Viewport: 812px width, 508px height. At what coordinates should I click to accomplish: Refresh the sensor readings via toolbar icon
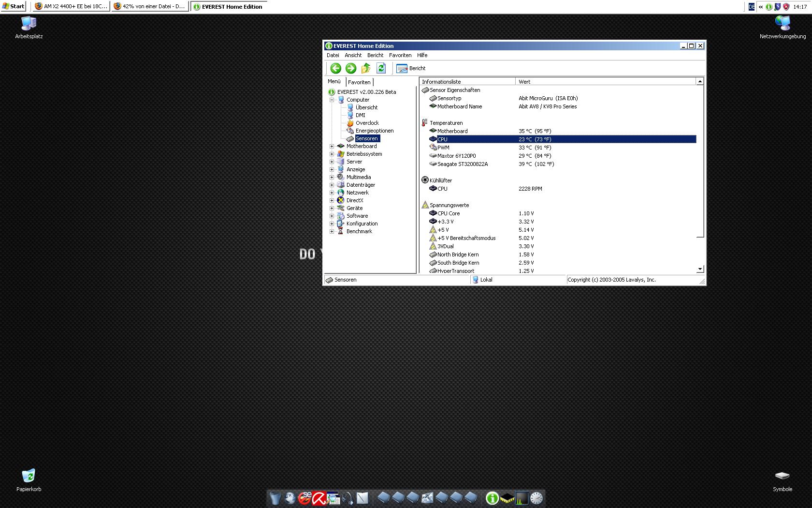pos(381,68)
